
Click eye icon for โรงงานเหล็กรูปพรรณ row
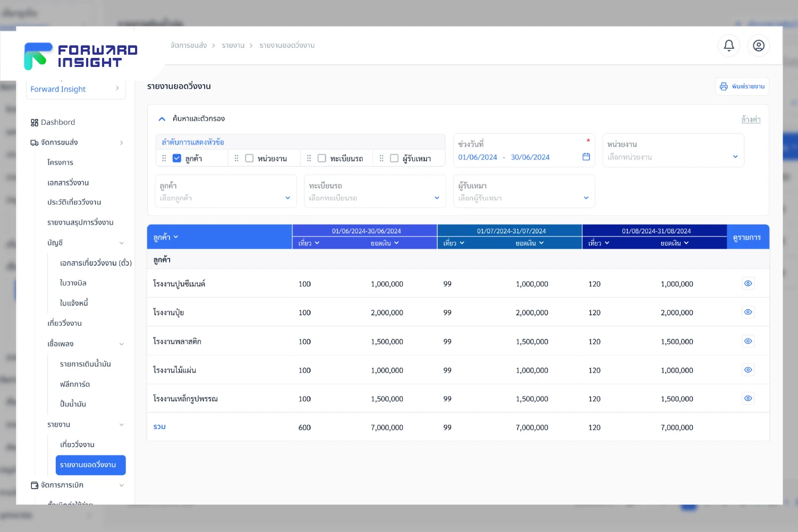[x=747, y=399]
